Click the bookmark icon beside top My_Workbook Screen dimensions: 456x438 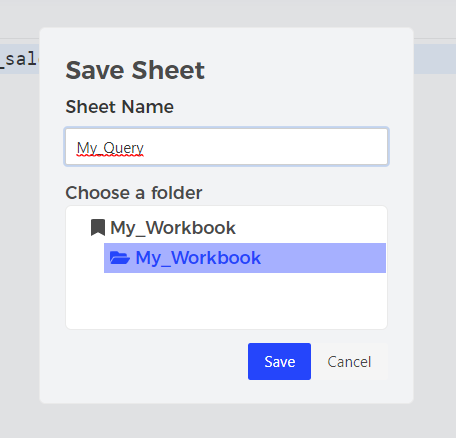pos(98,227)
